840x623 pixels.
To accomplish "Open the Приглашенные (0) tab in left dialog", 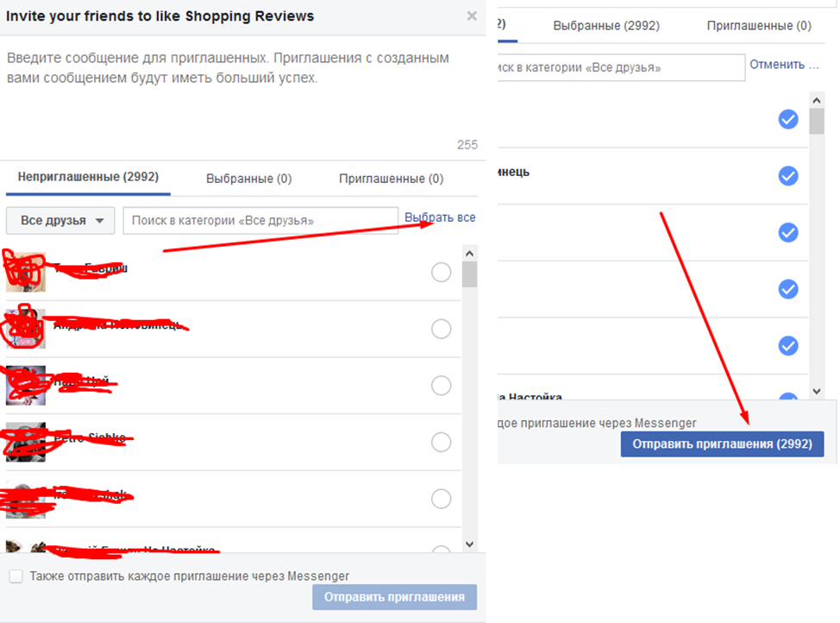I will pos(391,179).
